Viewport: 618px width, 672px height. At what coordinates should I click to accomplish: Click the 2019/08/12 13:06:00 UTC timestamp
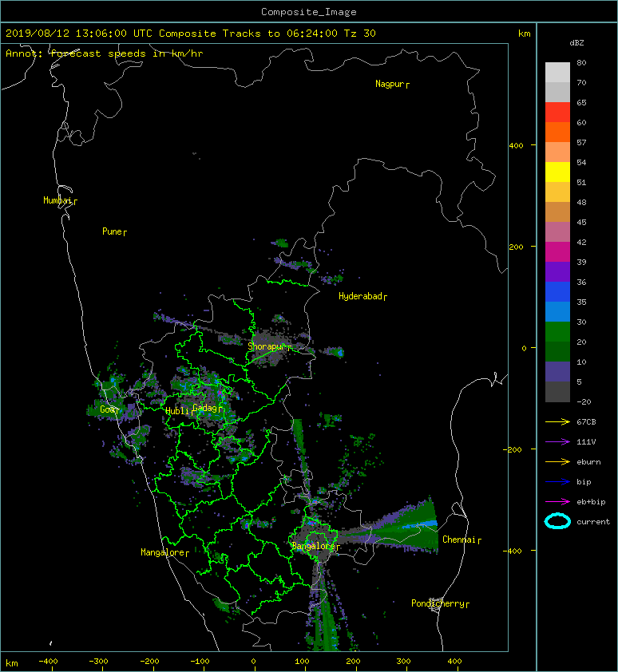[x=79, y=34]
